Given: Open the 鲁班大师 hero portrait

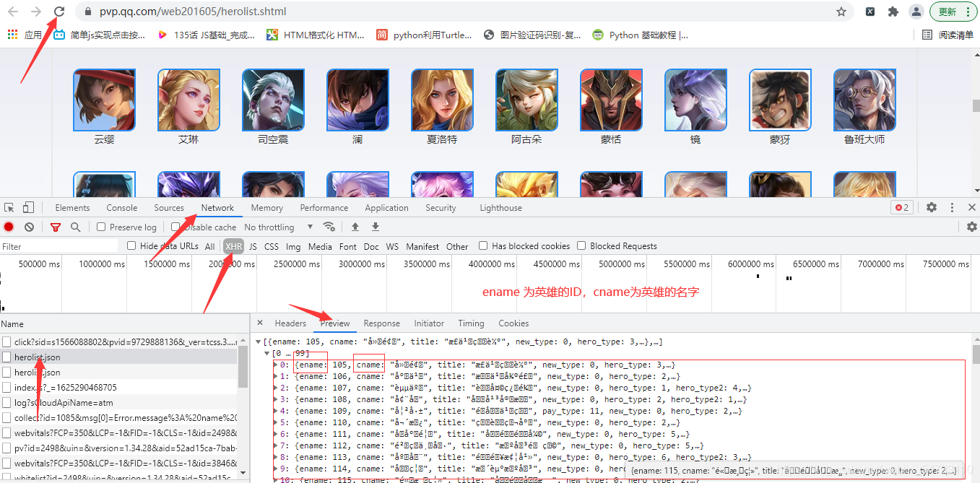Looking at the screenshot, I should click(864, 100).
